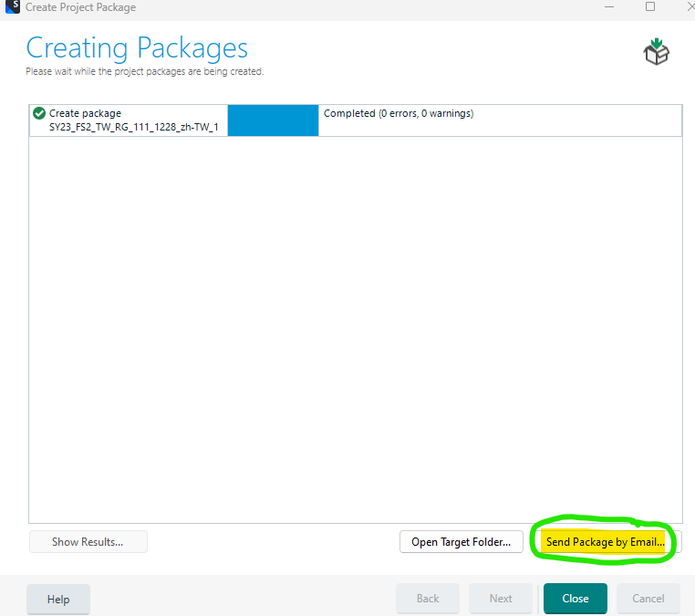This screenshot has width=695, height=616.
Task: Click the greyed-out Back button
Action: (x=428, y=599)
